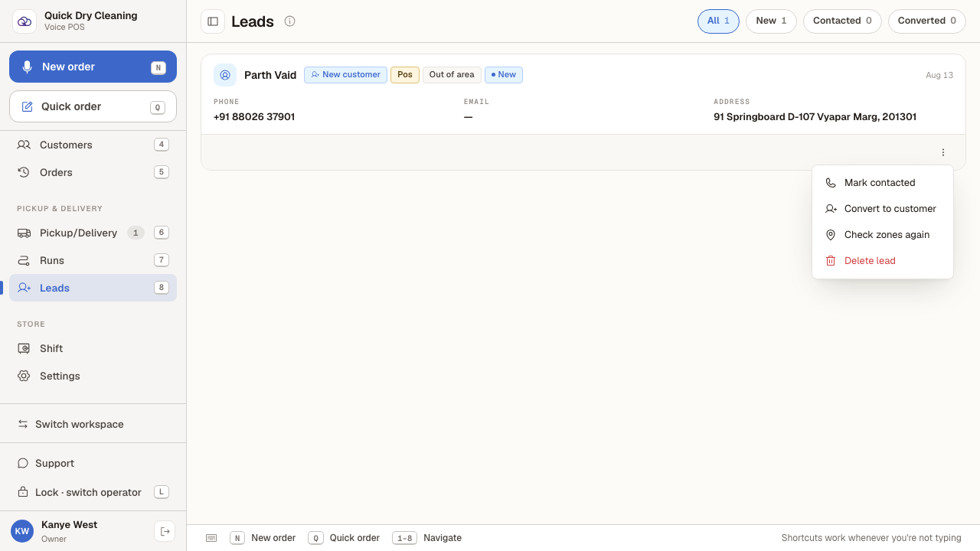Click the Kanye West user name
Screen dimensions: 980x551
69,525
